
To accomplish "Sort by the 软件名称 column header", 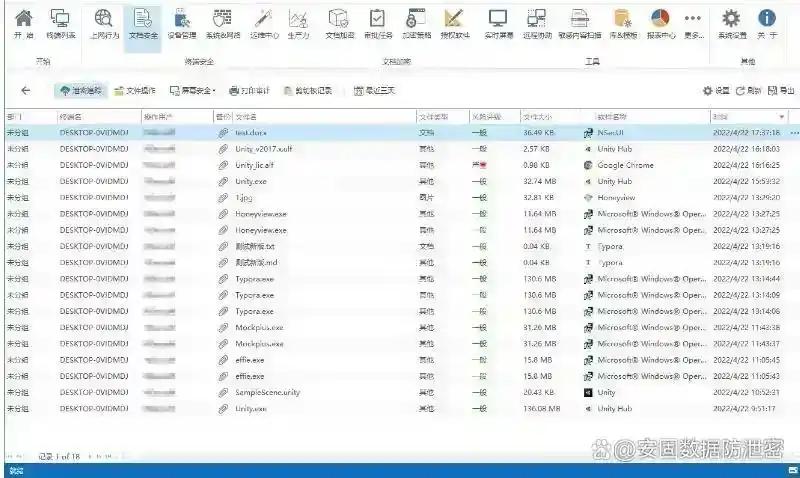I will [612, 117].
